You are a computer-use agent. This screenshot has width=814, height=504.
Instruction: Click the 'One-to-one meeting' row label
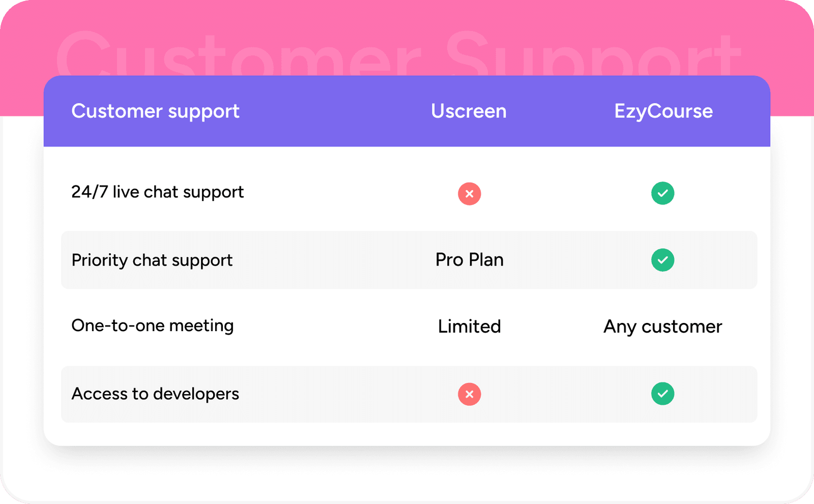[152, 325]
